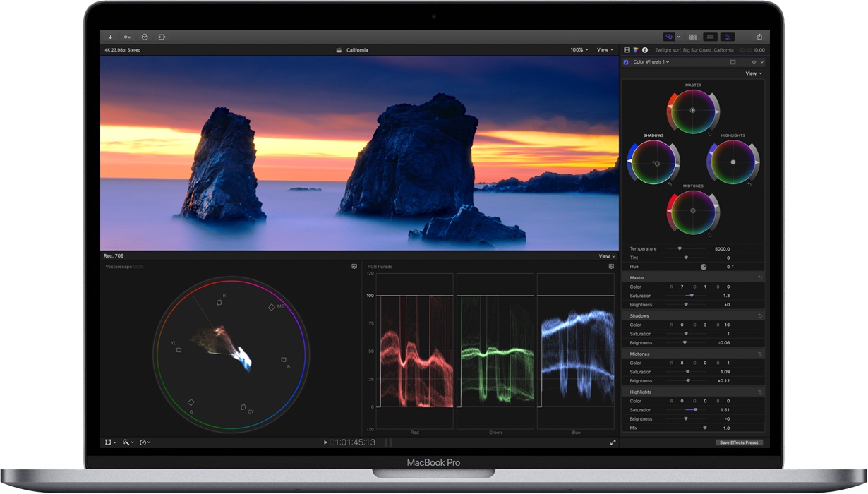Click the Save Effects Preset button
The image size is (868, 494).
[x=739, y=442]
